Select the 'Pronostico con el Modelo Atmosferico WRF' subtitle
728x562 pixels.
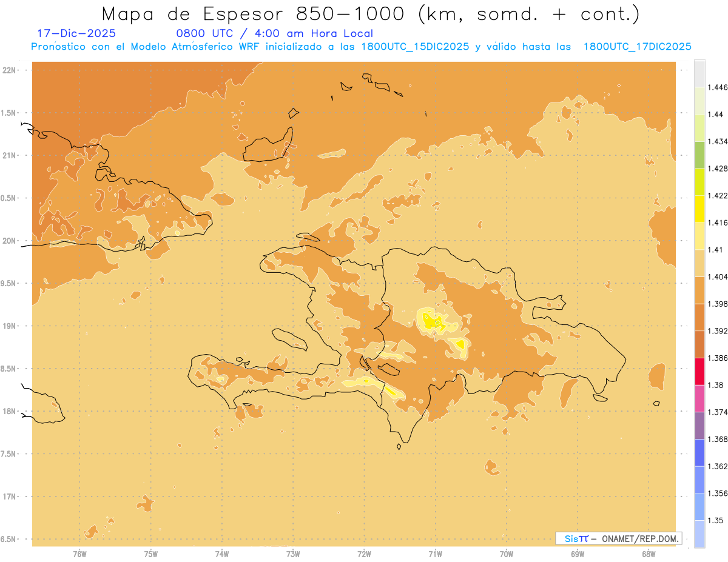146,47
